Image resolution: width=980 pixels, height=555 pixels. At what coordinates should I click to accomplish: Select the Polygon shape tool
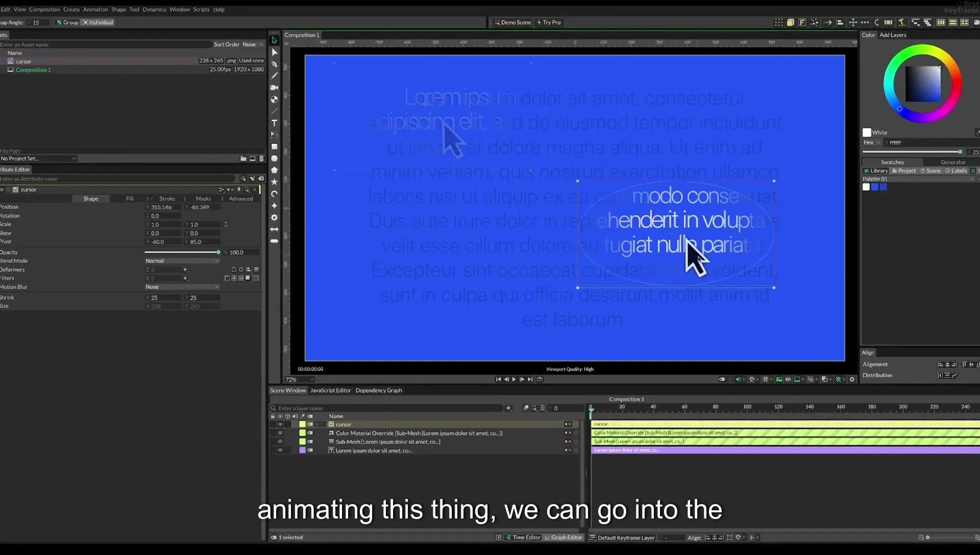click(x=274, y=170)
